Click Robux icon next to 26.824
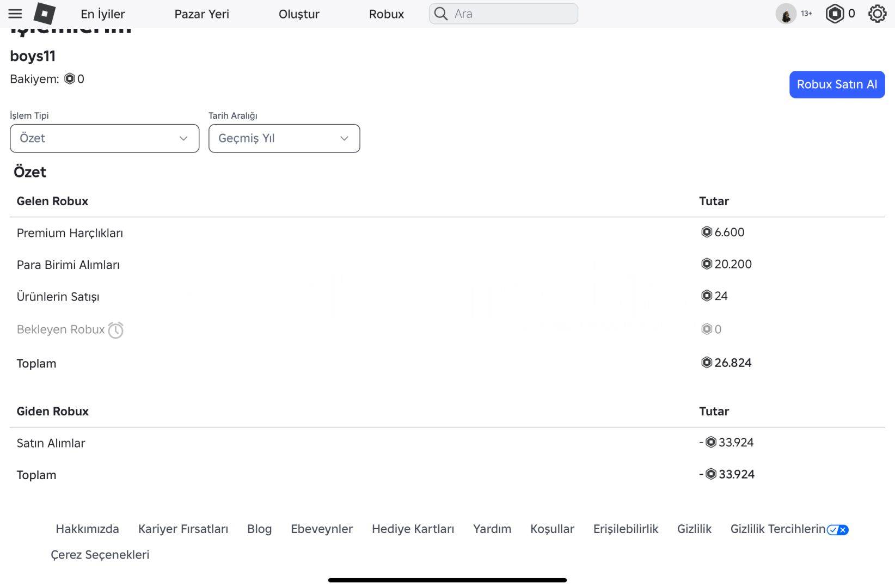Viewport: 895px width, 588px height. [707, 363]
